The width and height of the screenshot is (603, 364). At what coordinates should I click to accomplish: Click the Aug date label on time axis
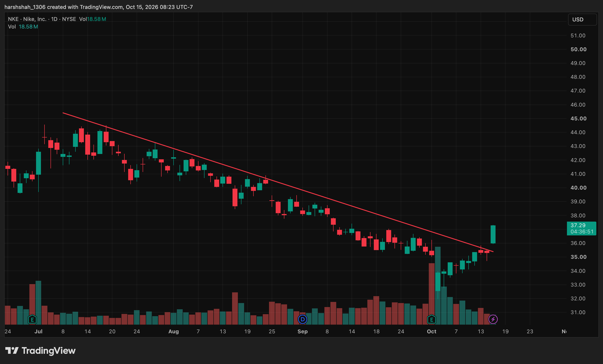[174, 332]
